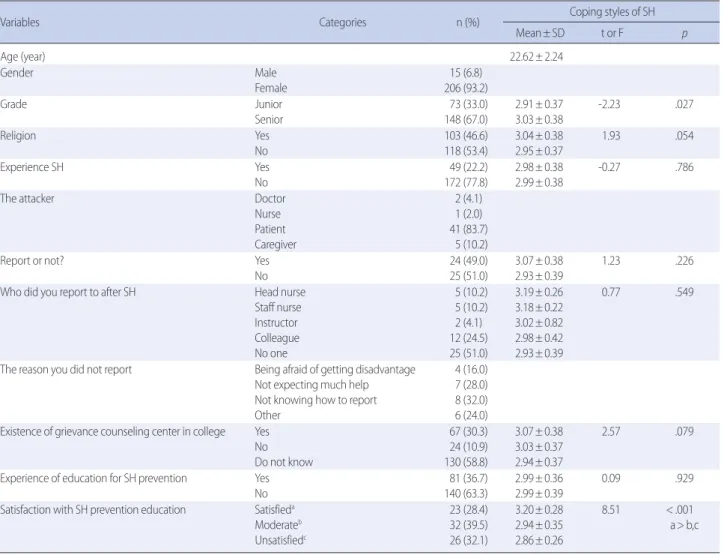Select the value '41 (83.7)'
Screen dimensions: 724x555
tap(468, 229)
